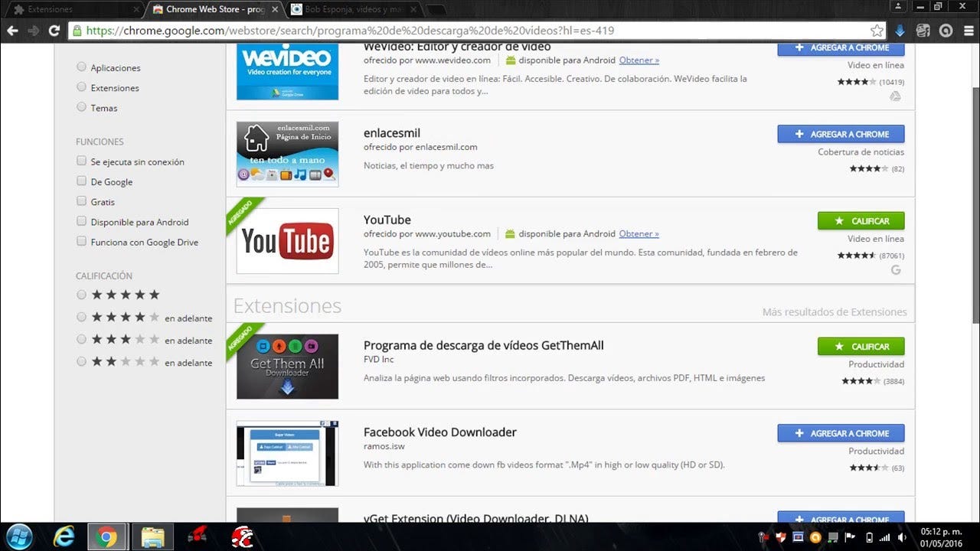980x551 pixels.
Task: Click the grey spiral extension icon
Action: click(x=946, y=31)
